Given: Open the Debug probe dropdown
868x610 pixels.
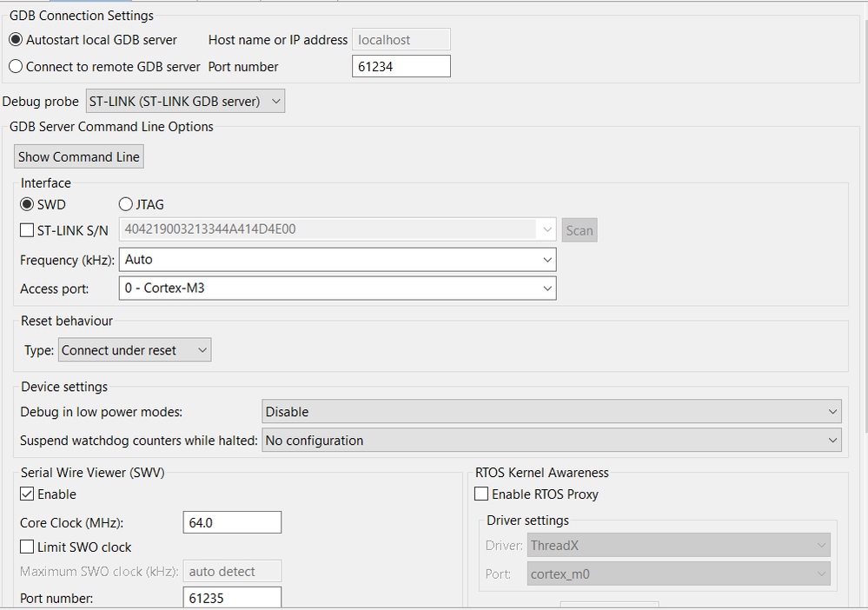Looking at the screenshot, I should 185,102.
